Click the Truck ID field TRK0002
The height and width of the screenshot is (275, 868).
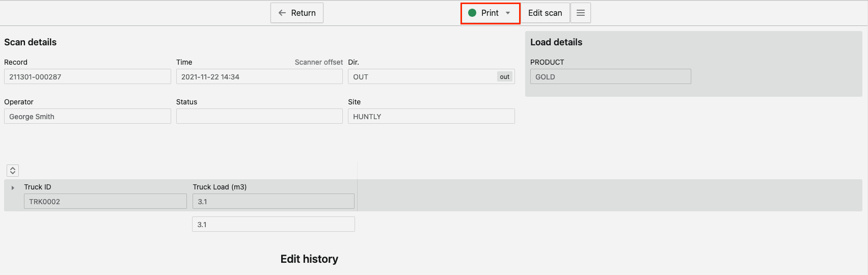click(105, 202)
